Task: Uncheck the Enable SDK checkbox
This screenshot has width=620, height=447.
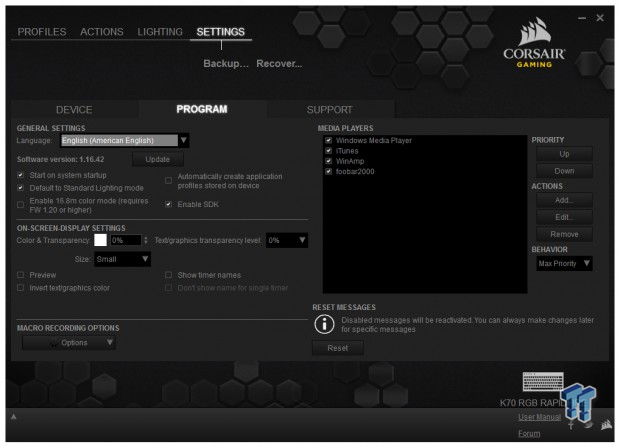Action: tap(168, 204)
